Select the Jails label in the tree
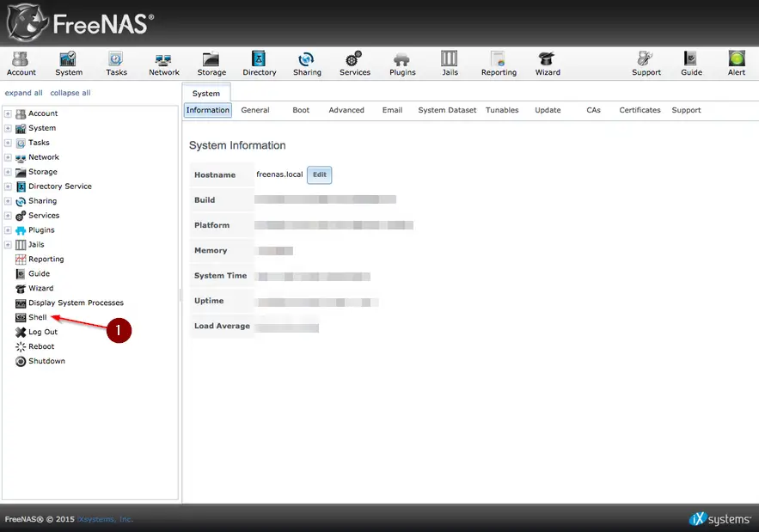 coord(36,244)
